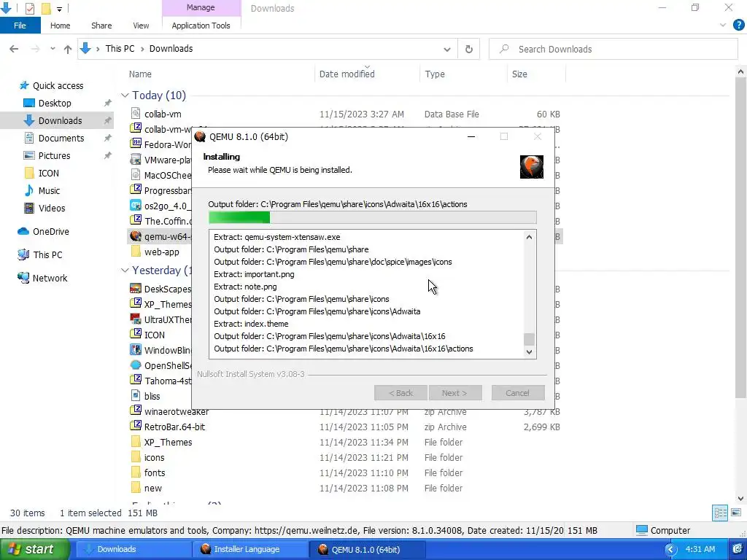Select Quick access star icon in sidebar
The width and height of the screenshot is (747, 560).
tap(24, 86)
